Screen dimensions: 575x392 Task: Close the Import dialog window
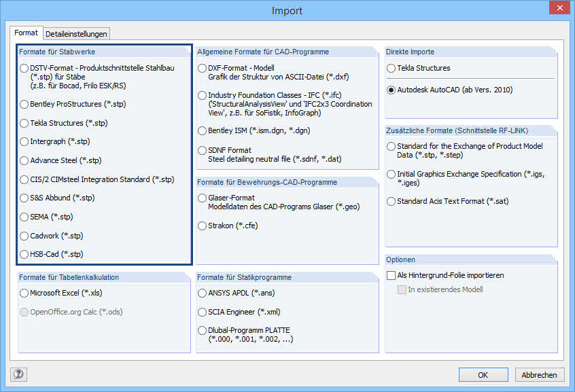click(x=558, y=10)
